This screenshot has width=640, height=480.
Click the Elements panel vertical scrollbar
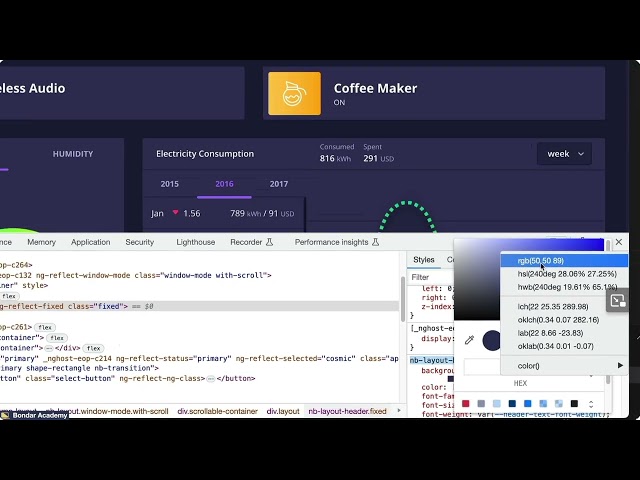[x=402, y=300]
